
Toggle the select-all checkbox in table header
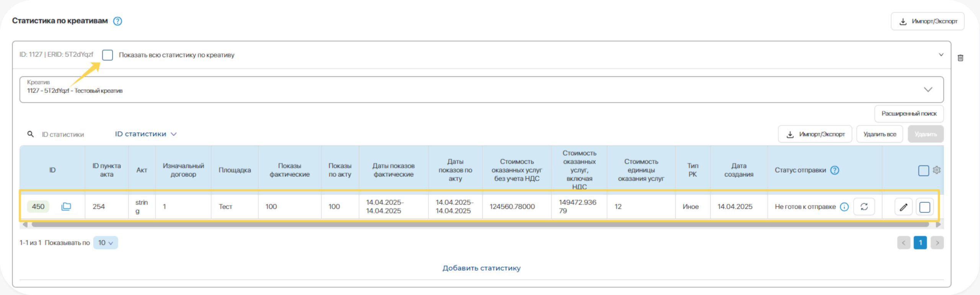(923, 170)
